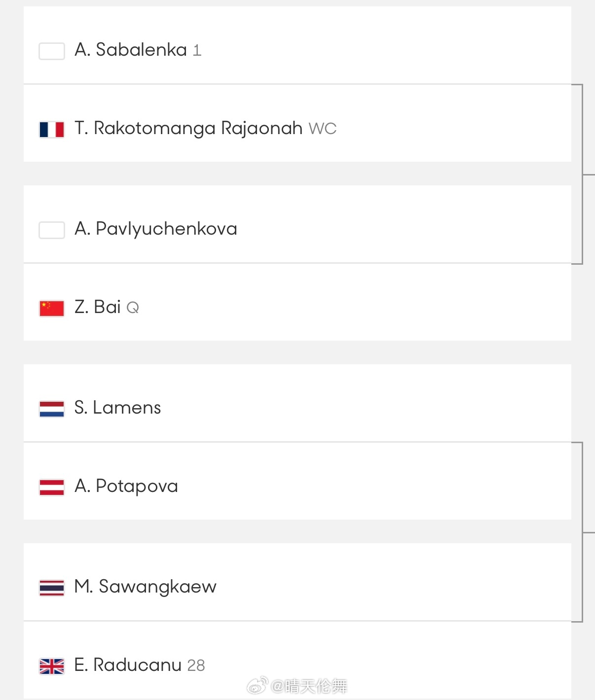The image size is (595, 700).
Task: Open A. Sabalenka's player name link
Action: (x=131, y=50)
